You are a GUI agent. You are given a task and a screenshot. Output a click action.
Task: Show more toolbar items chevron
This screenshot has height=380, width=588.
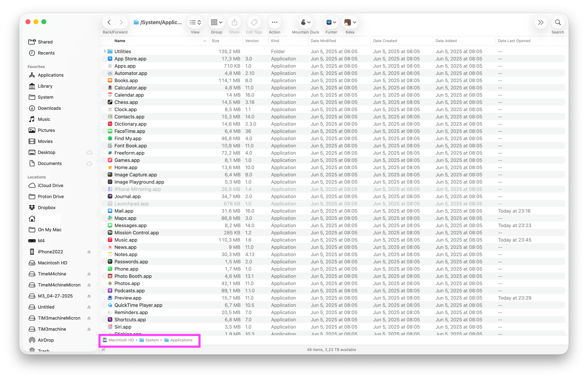click(x=540, y=23)
